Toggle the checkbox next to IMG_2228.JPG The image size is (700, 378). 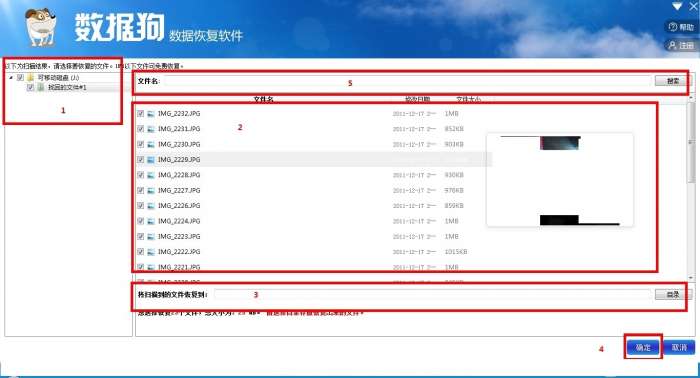pyautogui.click(x=141, y=175)
